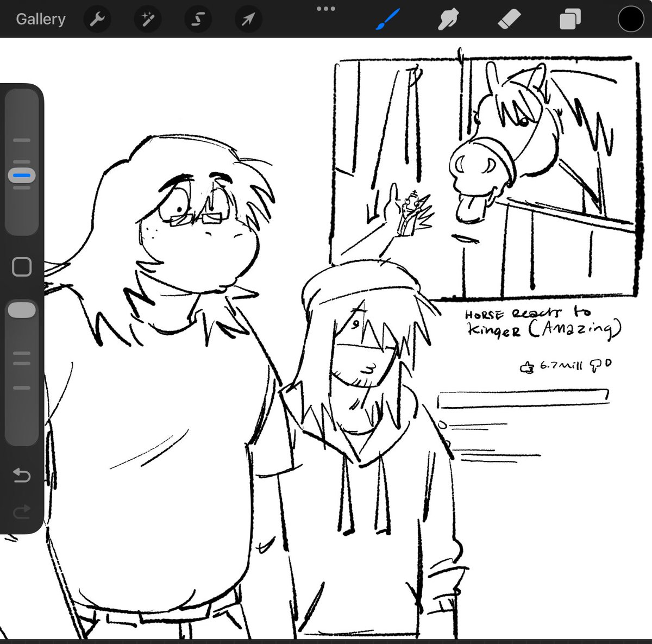Return to the Gallery

coord(41,18)
